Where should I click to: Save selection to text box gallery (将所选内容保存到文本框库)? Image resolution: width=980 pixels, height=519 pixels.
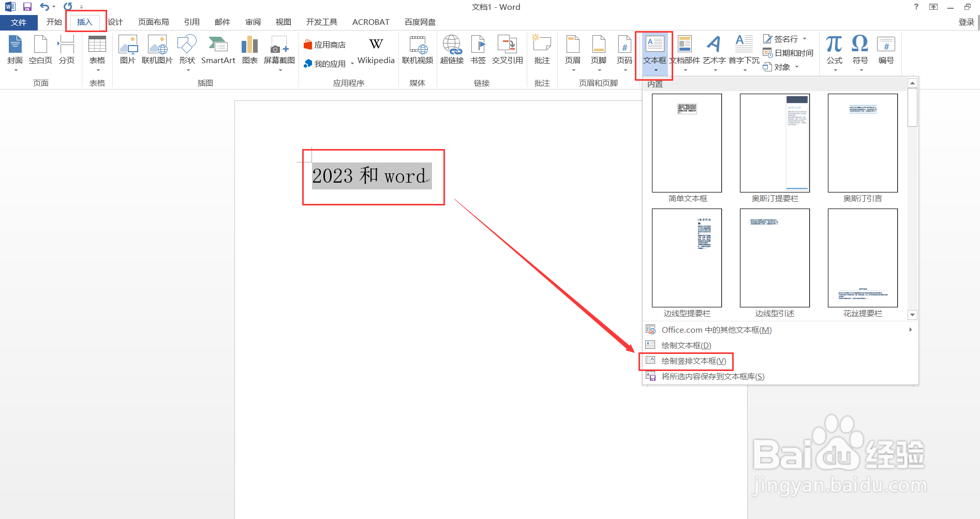tap(780, 376)
